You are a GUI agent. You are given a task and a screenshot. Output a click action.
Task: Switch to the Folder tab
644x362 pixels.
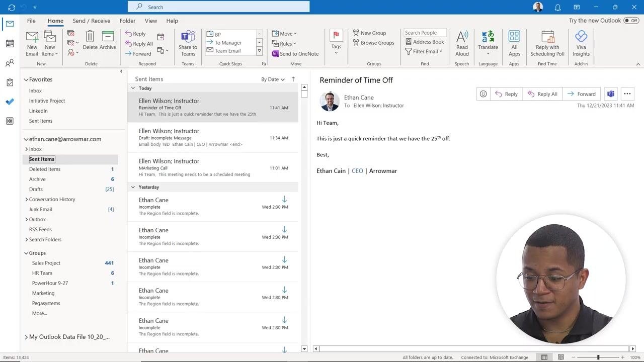pyautogui.click(x=127, y=21)
